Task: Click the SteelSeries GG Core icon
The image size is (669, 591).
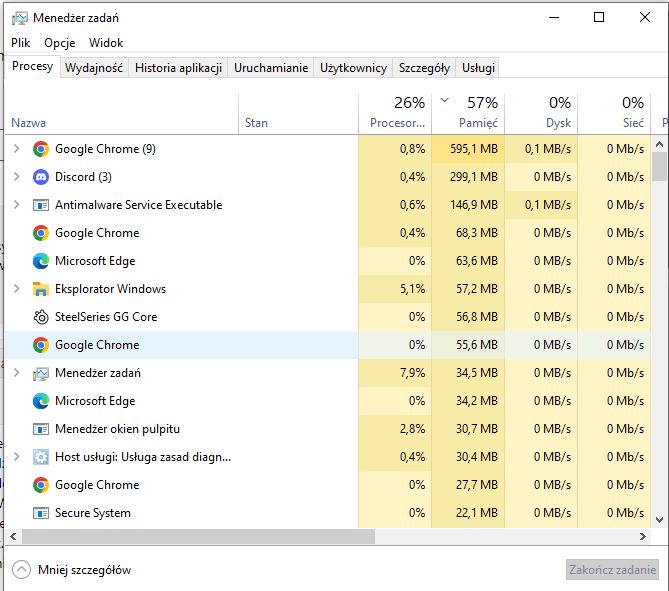Action: pos(41,317)
